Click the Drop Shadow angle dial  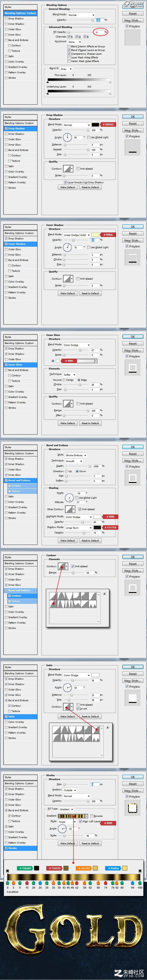(x=67, y=137)
